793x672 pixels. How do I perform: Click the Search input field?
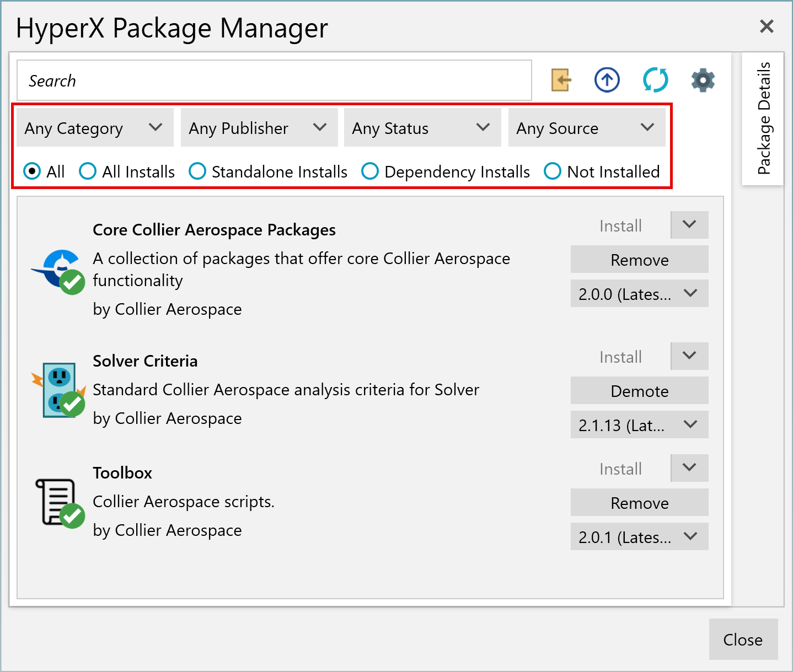(x=274, y=80)
